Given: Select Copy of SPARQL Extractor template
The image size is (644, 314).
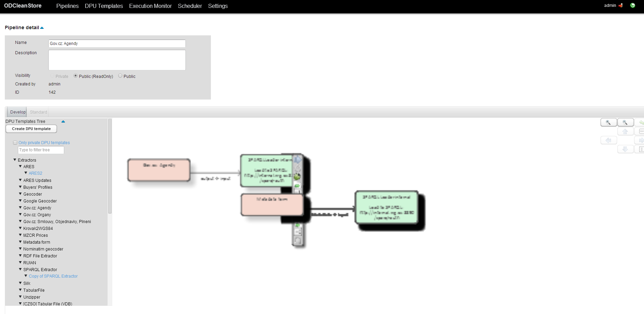Looking at the screenshot, I should (53, 276).
